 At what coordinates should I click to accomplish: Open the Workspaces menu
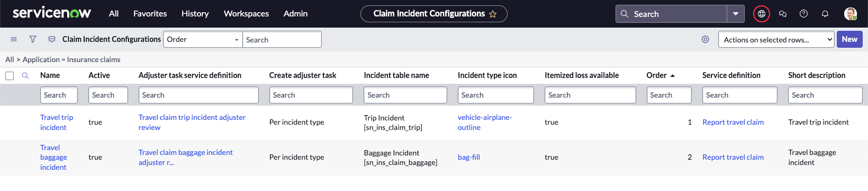[246, 14]
